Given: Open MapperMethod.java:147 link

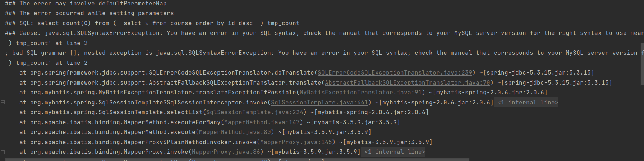Looking at the screenshot, I should click(x=262, y=122).
